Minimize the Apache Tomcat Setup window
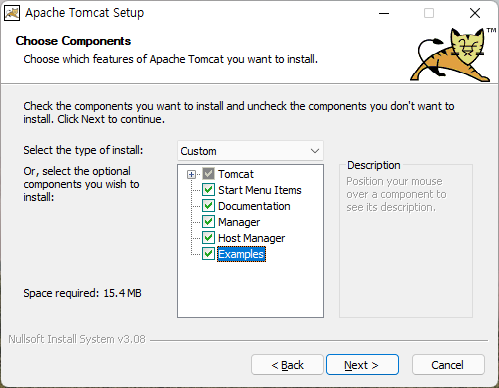Screen dimensions: 499x388 point(384,13)
